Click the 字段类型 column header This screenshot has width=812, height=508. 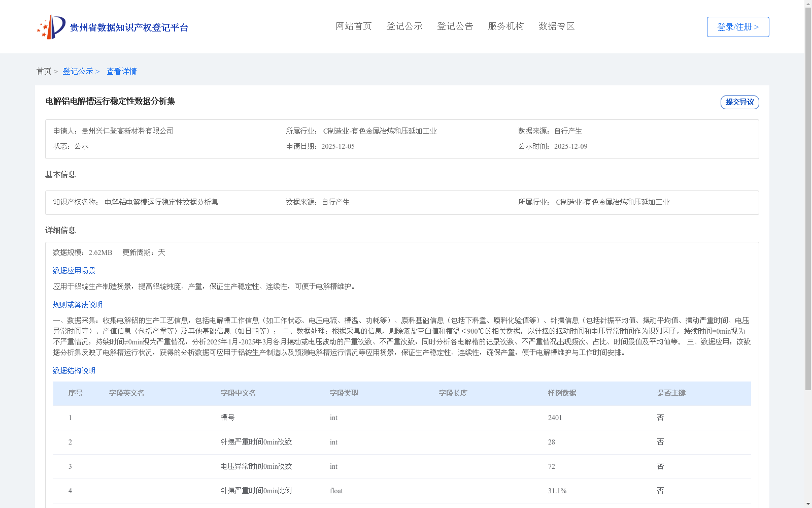pyautogui.click(x=344, y=393)
